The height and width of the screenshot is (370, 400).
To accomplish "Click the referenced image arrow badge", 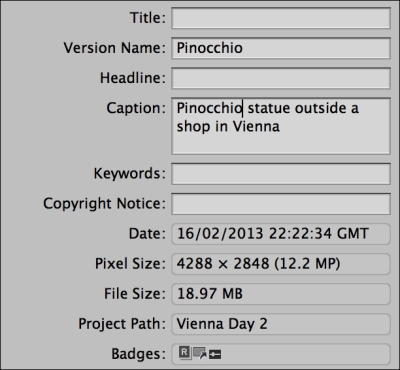I will point(200,353).
